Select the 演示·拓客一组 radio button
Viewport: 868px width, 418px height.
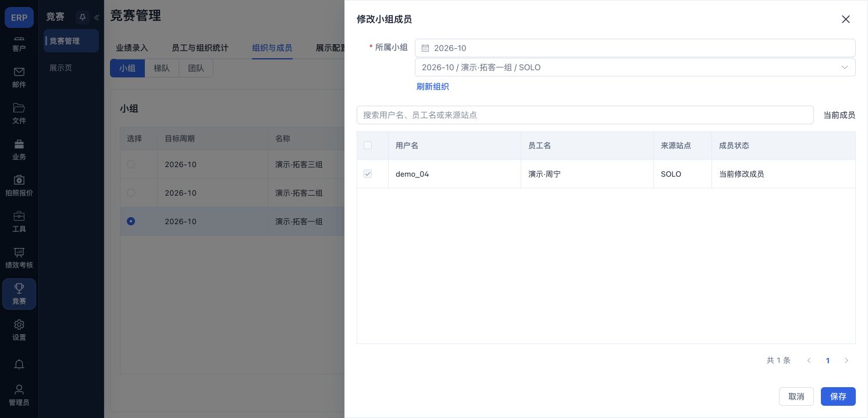131,221
